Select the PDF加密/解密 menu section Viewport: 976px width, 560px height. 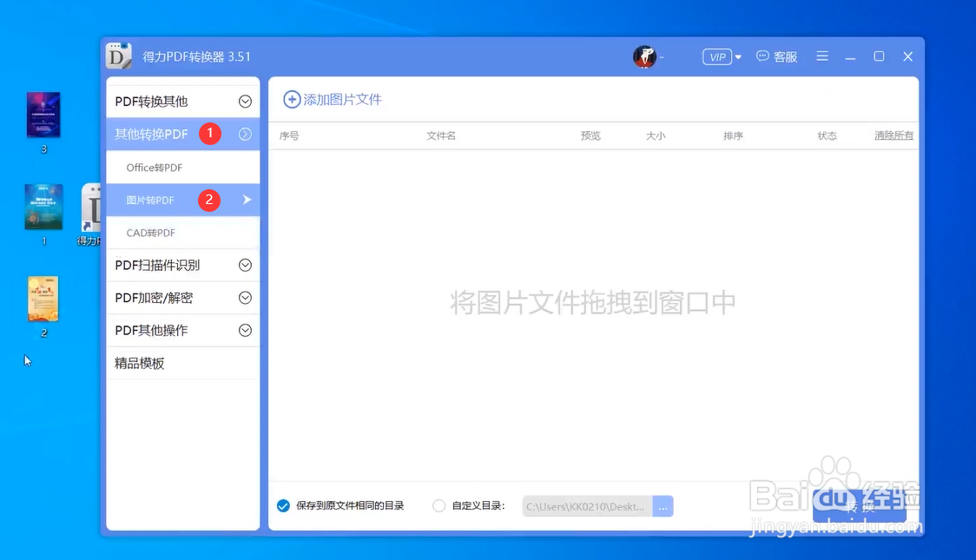pyautogui.click(x=183, y=298)
